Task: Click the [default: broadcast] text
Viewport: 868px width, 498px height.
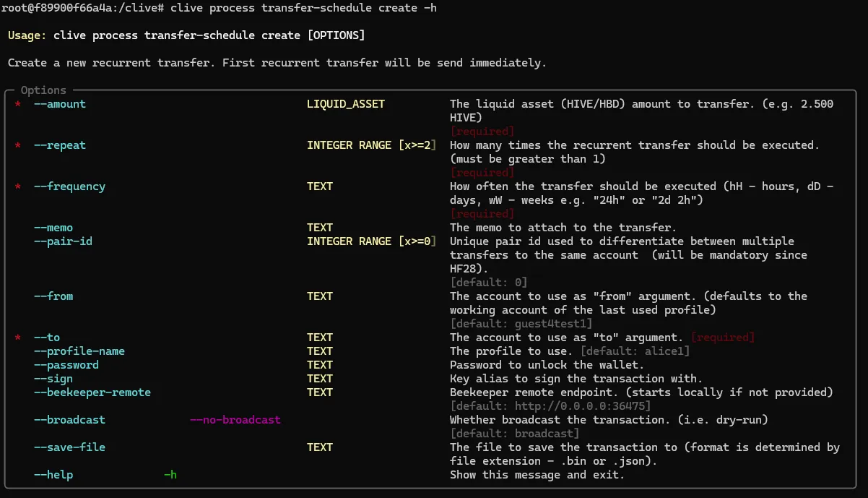Action: [x=515, y=434]
